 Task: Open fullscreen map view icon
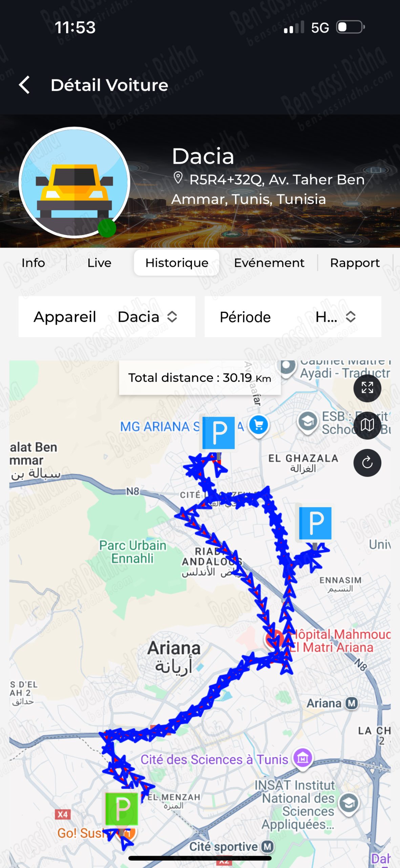coord(367,388)
